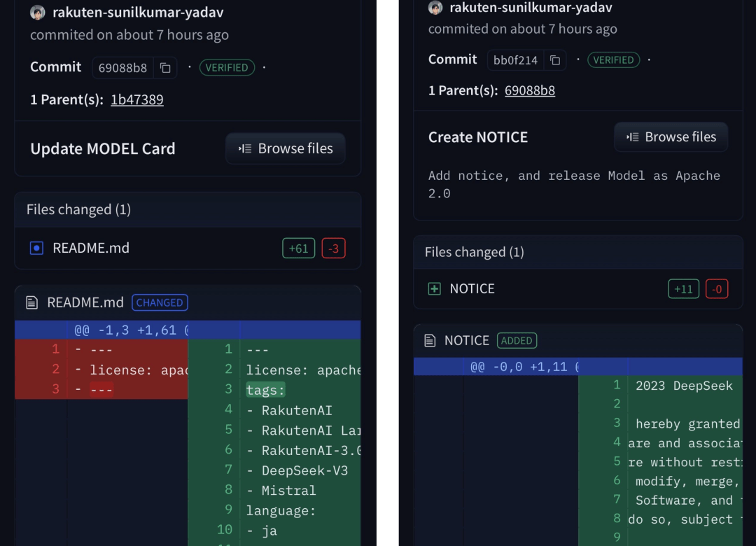The height and width of the screenshot is (546, 756).
Task: Open README.md in the files changed list
Action: tap(91, 248)
